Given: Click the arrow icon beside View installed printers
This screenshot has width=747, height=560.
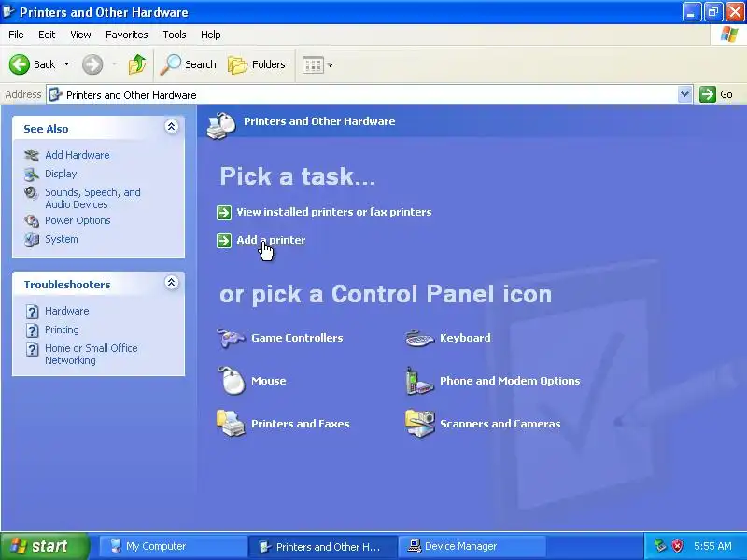Looking at the screenshot, I should 224,213.
